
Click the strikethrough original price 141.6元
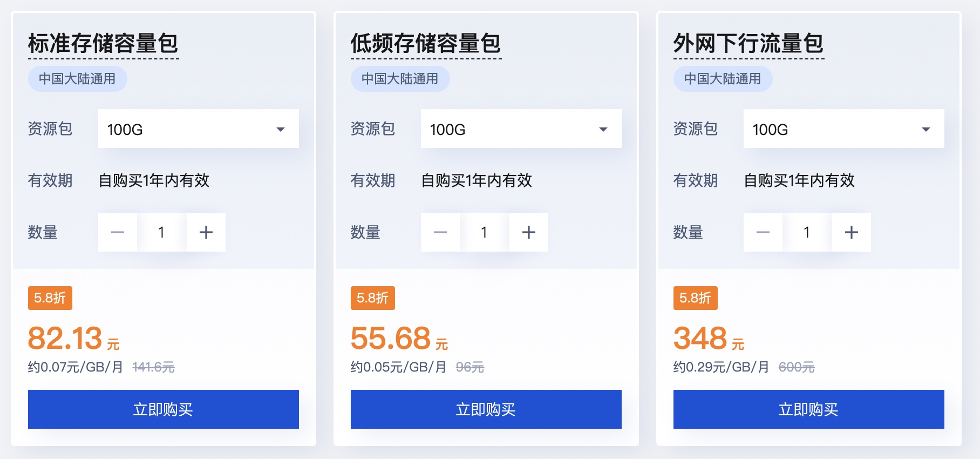click(x=155, y=367)
